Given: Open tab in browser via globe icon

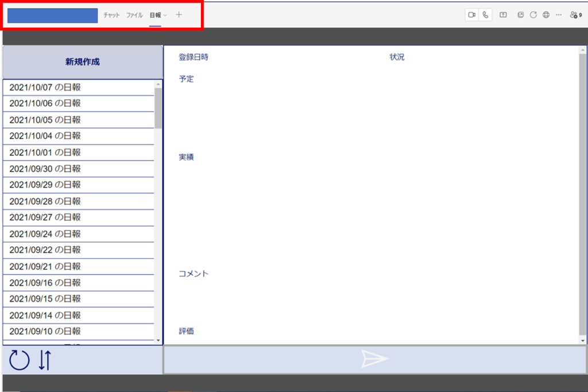Looking at the screenshot, I should [x=546, y=15].
